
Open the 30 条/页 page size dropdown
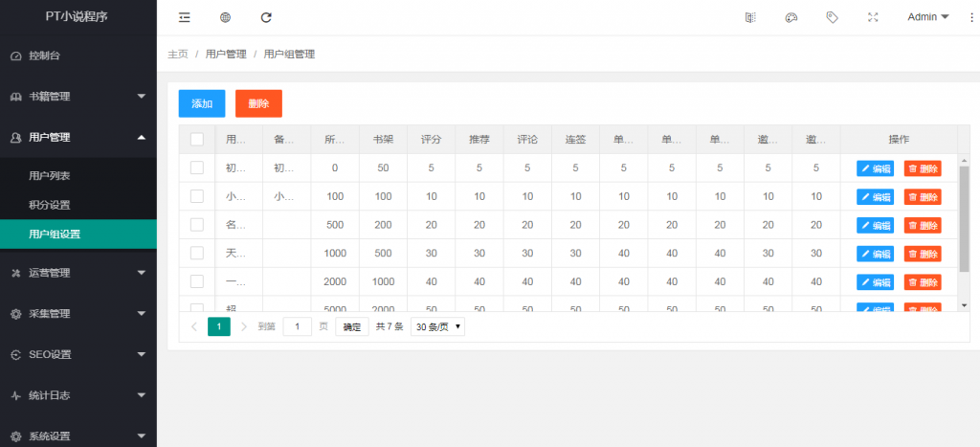click(x=437, y=326)
